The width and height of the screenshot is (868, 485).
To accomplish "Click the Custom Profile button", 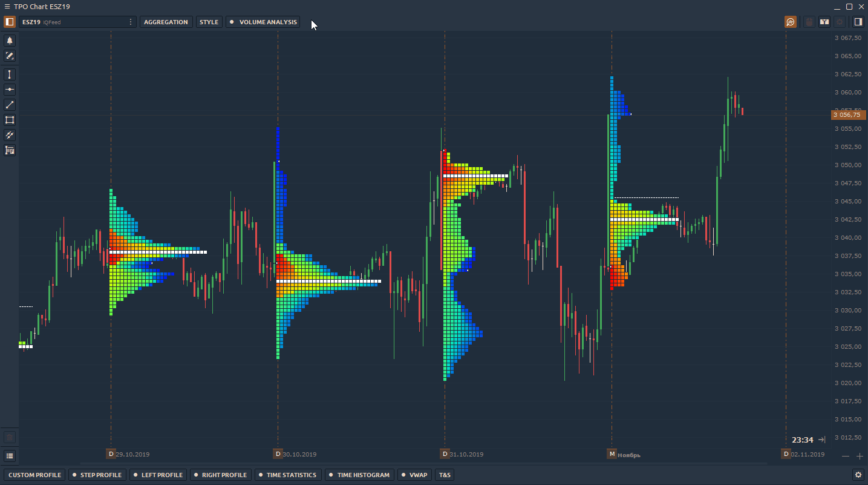I will (x=34, y=475).
